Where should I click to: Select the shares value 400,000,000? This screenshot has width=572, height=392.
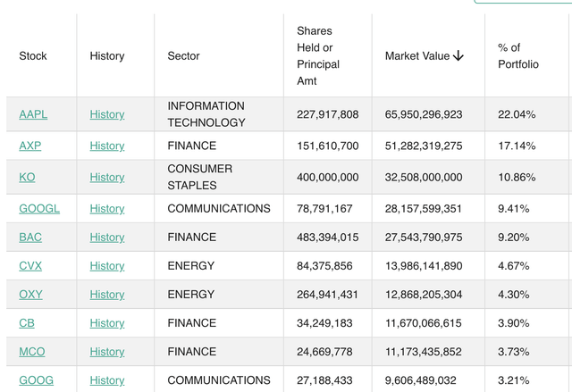[328, 177]
